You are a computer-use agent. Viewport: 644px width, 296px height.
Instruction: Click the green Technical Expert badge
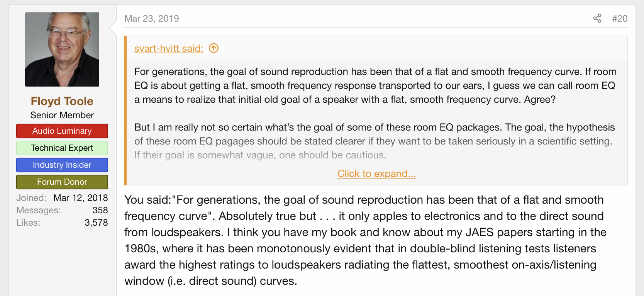[x=62, y=148]
